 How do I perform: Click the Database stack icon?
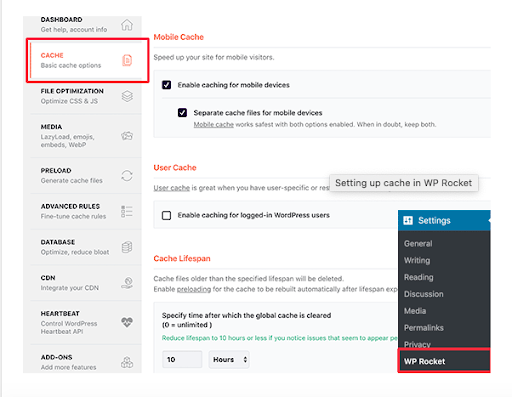click(127, 247)
